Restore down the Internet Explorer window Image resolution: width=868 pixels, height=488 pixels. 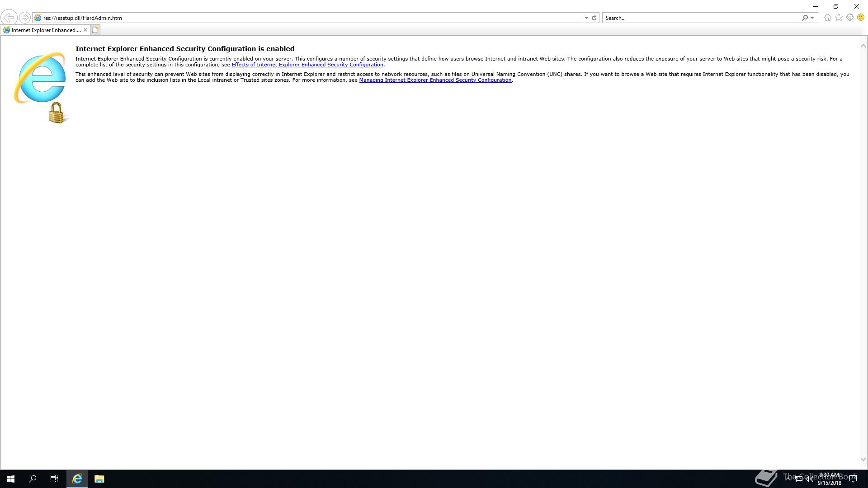(836, 6)
